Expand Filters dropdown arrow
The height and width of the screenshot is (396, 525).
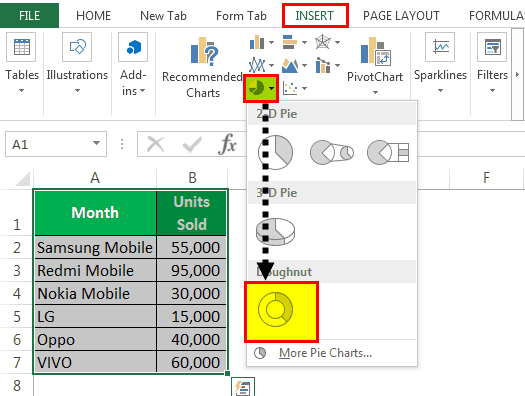(492, 91)
